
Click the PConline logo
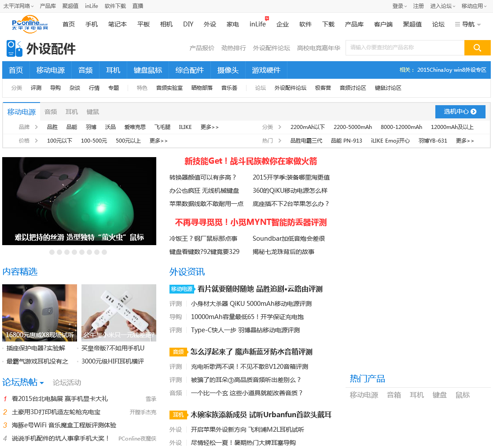(x=30, y=24)
